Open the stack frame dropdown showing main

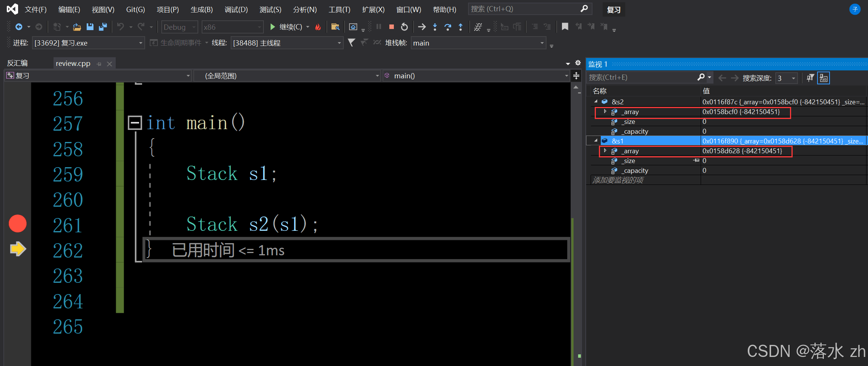(478, 43)
